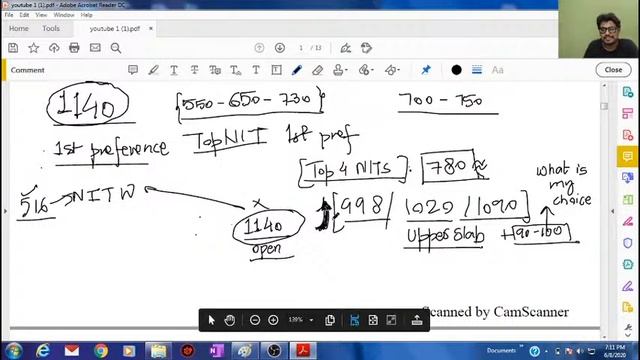Open the drawing shapes dropdown

click(392, 70)
